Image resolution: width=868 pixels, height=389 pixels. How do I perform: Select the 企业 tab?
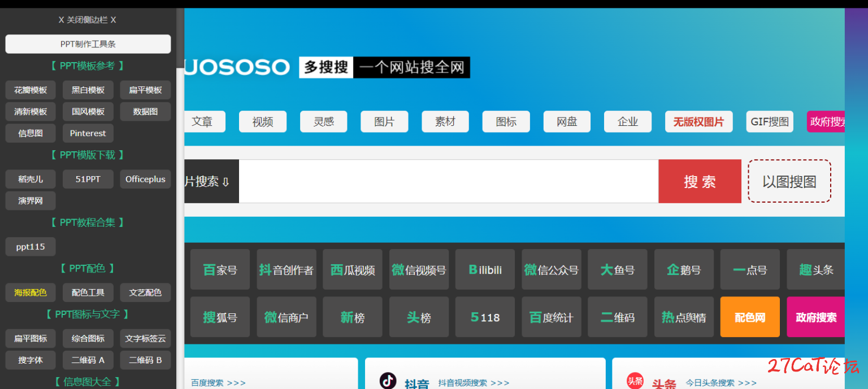coord(628,121)
